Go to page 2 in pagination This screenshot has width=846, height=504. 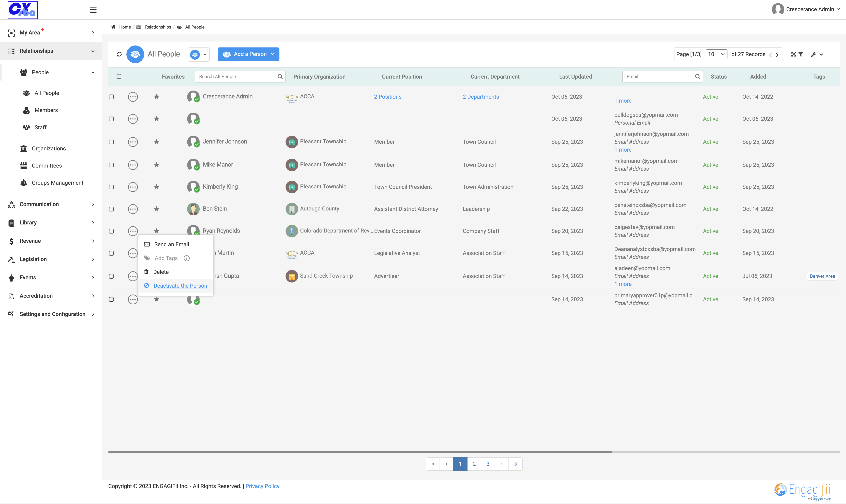474,464
